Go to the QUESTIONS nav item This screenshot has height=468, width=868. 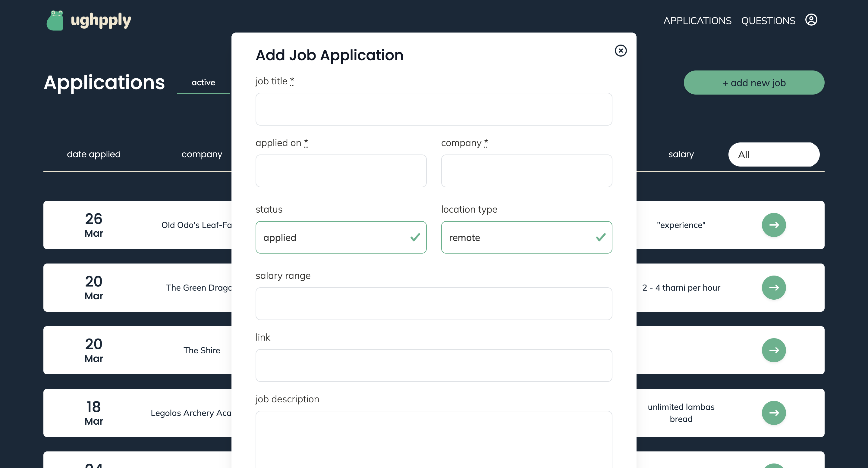click(768, 21)
